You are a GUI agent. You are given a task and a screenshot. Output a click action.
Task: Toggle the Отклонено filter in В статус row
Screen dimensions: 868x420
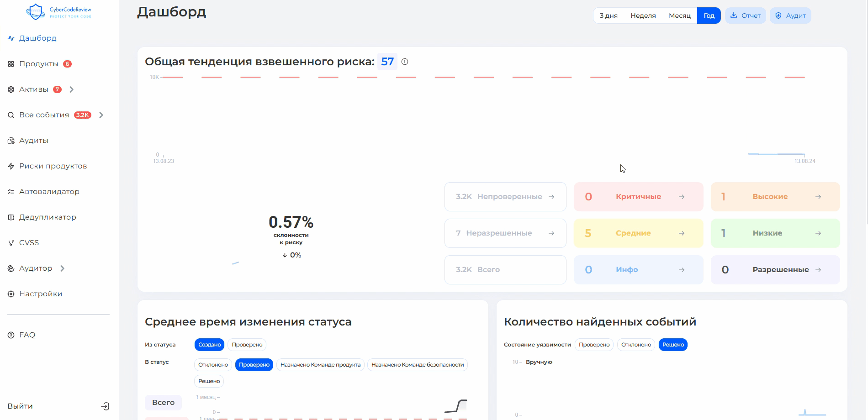(213, 365)
